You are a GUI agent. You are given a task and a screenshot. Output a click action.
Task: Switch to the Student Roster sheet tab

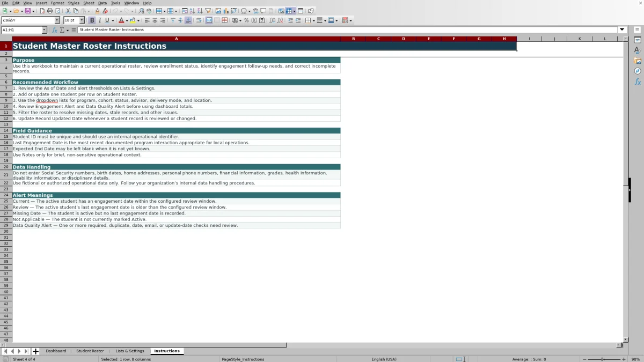(x=90, y=351)
